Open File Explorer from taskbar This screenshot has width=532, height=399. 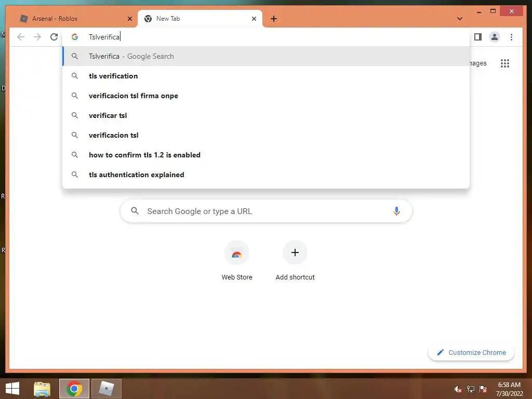(42, 389)
